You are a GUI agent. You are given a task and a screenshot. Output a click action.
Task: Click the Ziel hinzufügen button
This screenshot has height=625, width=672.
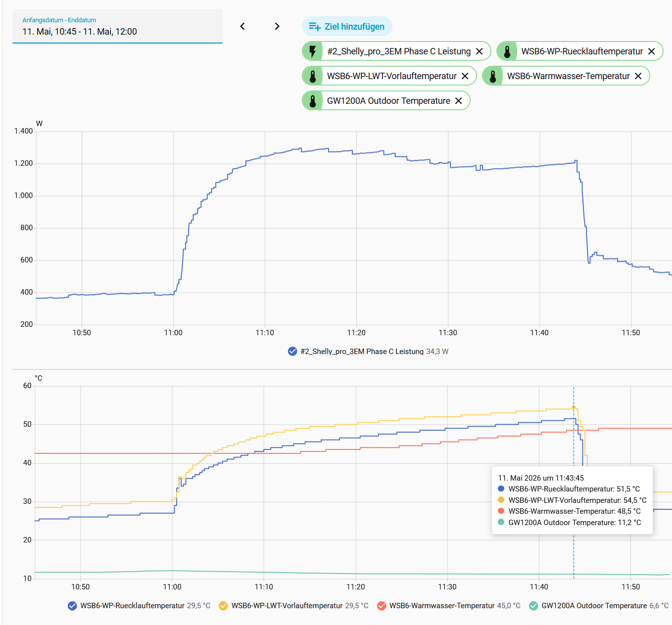[347, 27]
